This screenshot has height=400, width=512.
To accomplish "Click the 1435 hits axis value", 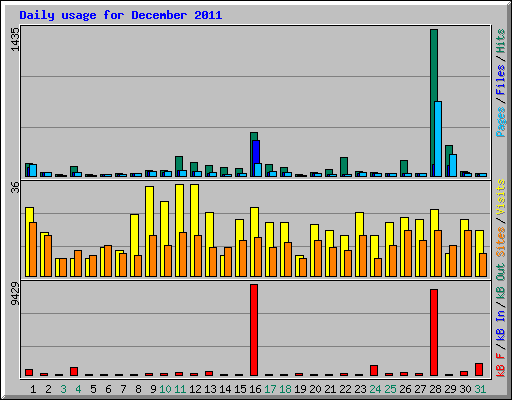I will (15, 39).
